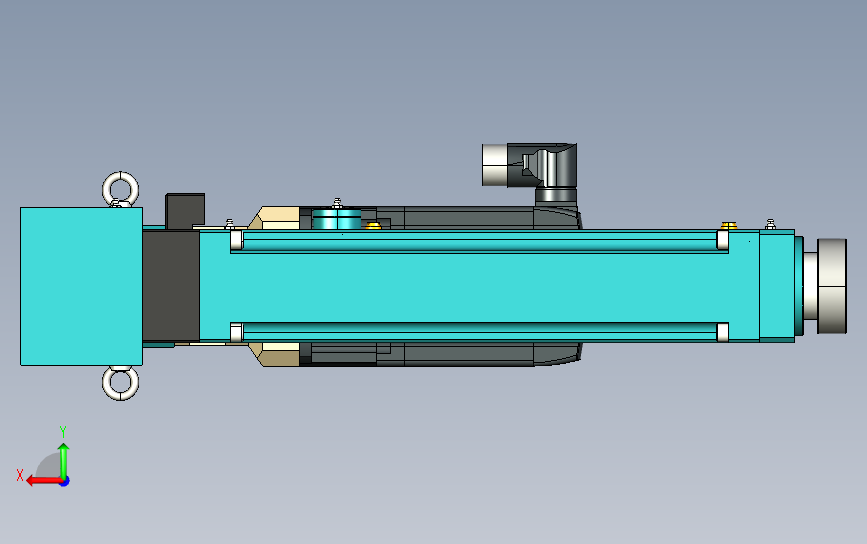This screenshot has height=544, width=867.
Task: Select the gray cylindrical cap at right end
Action: (x=832, y=286)
